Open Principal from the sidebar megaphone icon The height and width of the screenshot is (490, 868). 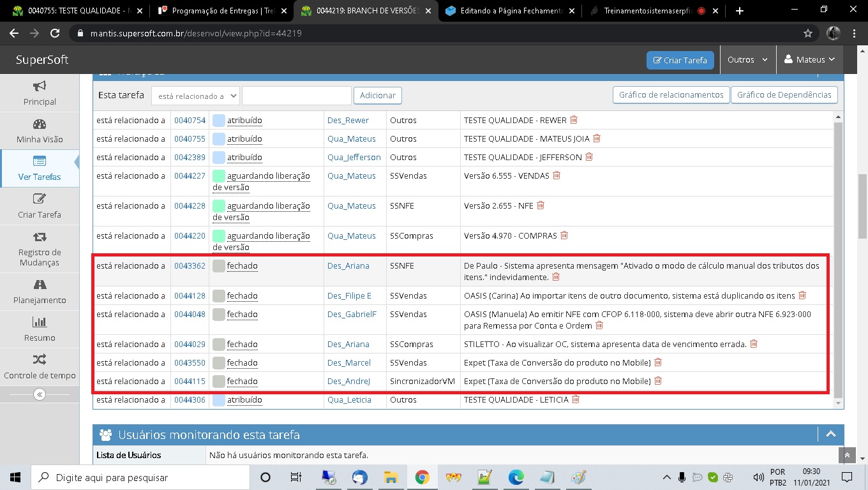pyautogui.click(x=40, y=86)
